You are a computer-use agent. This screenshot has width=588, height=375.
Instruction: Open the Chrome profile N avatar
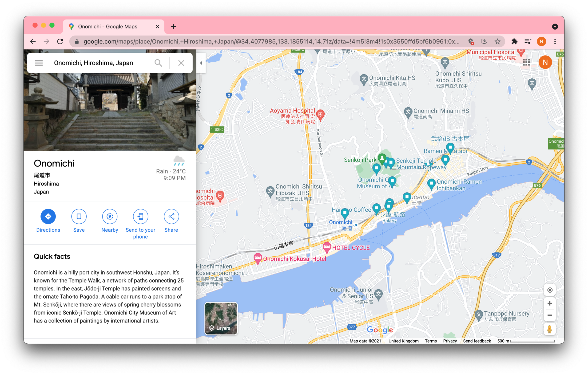541,42
